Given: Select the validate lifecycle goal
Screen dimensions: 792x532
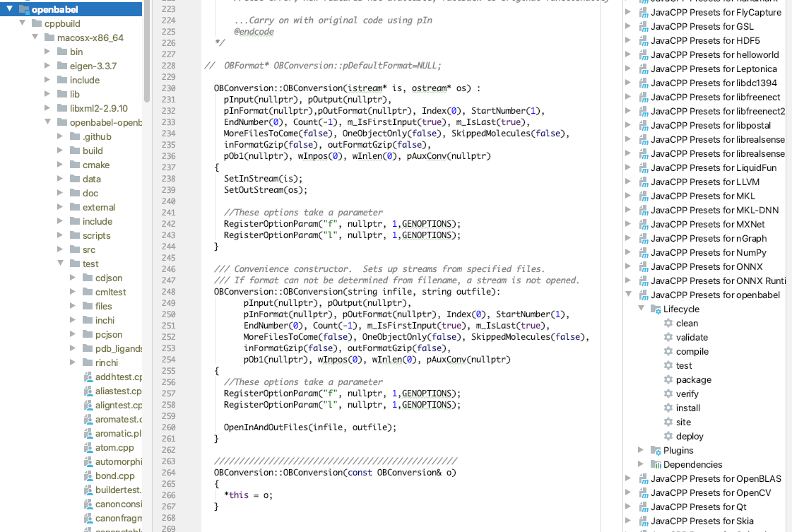Looking at the screenshot, I should point(692,338).
